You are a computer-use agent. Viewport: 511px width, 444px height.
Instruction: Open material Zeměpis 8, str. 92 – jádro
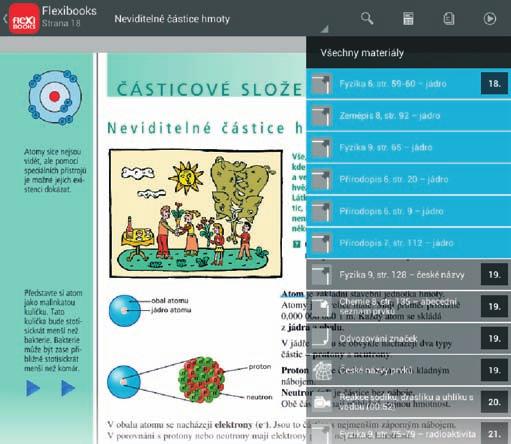(x=408, y=115)
